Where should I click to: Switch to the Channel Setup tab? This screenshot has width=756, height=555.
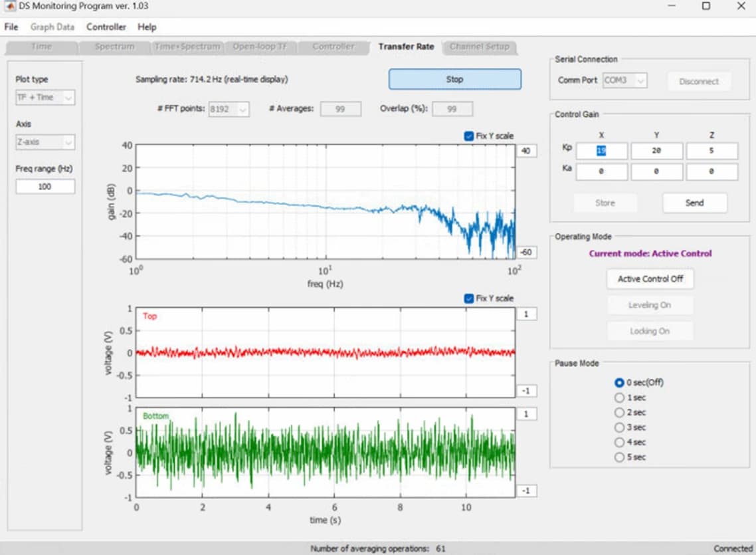pyautogui.click(x=479, y=47)
